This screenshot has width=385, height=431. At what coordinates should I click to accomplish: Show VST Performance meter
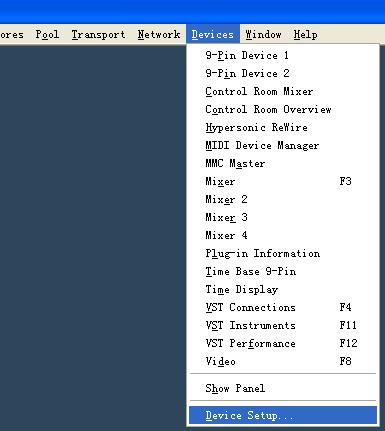(x=283, y=343)
